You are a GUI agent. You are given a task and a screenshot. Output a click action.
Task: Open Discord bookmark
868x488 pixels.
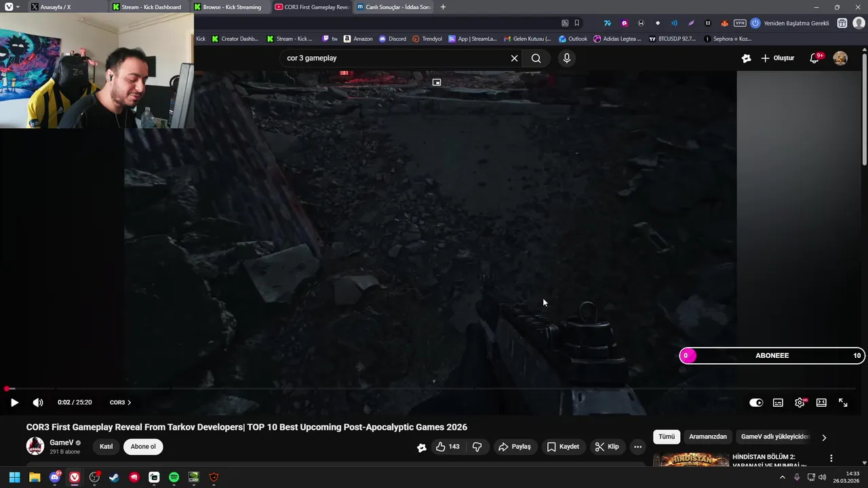coord(393,39)
